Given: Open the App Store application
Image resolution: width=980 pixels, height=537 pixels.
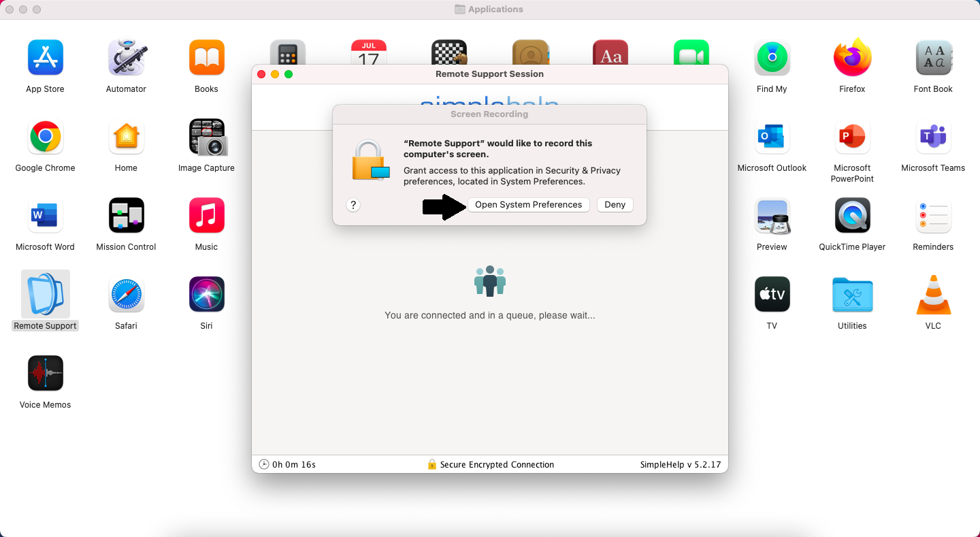Looking at the screenshot, I should pyautogui.click(x=45, y=58).
